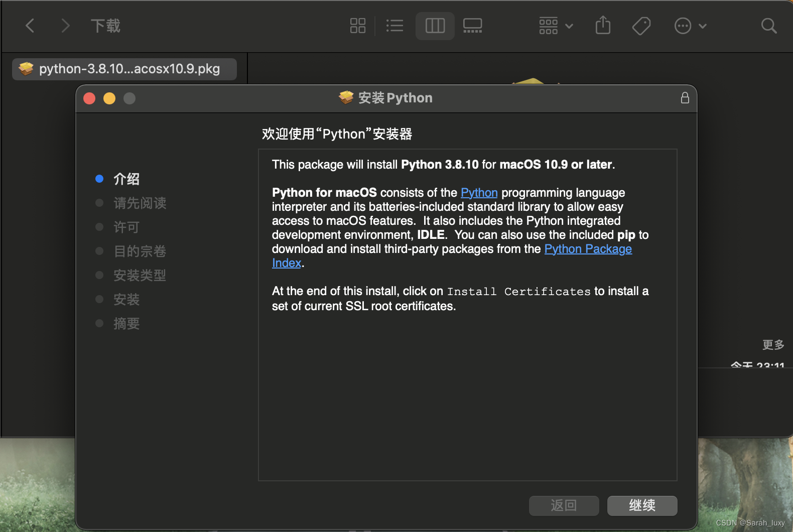Switch Finder to gallery view
793x532 pixels.
[x=472, y=26]
